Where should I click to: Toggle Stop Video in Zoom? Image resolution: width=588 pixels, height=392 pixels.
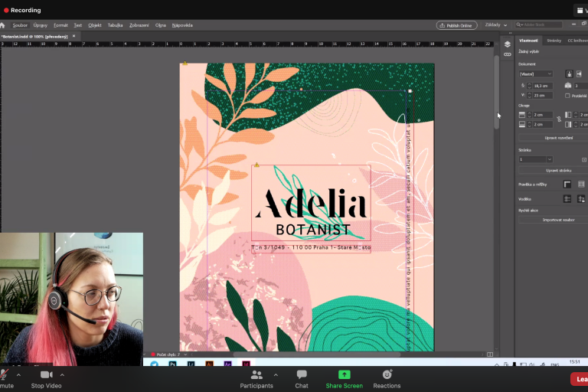click(47, 378)
